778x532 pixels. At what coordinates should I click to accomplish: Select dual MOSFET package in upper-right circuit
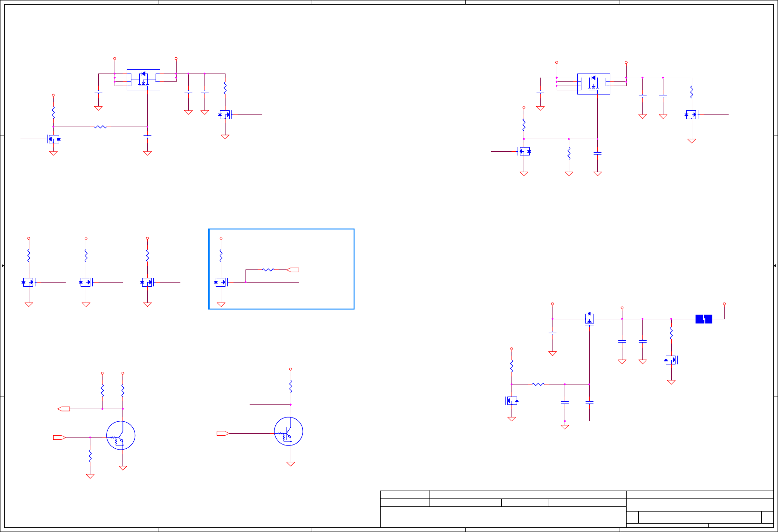[x=594, y=84]
